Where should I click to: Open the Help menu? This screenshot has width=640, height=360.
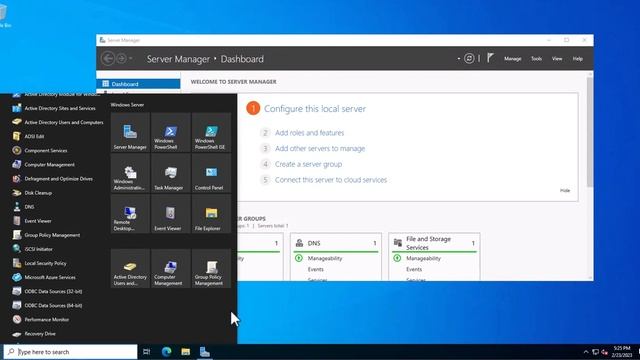click(x=578, y=59)
